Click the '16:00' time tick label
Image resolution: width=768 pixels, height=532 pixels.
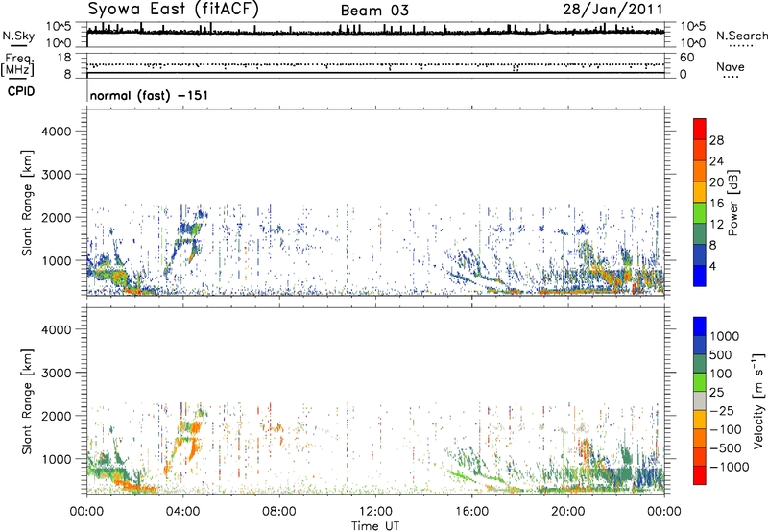[471, 512]
